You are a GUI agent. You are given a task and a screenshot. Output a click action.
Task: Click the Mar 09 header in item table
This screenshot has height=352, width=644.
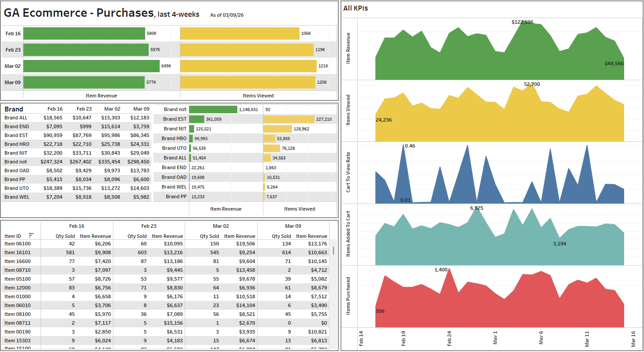tap(293, 226)
